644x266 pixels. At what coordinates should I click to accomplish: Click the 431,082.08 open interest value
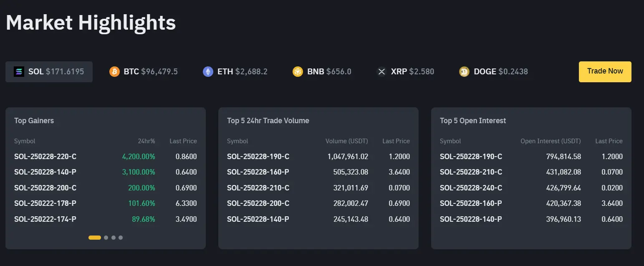click(x=563, y=172)
